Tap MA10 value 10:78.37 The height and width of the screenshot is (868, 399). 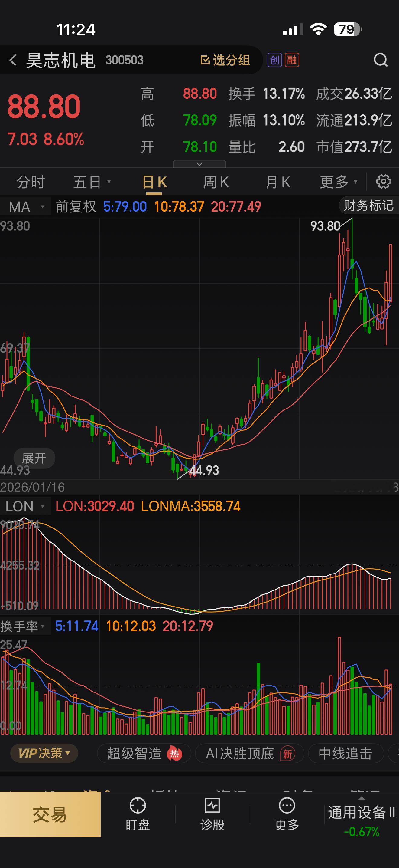[179, 206]
